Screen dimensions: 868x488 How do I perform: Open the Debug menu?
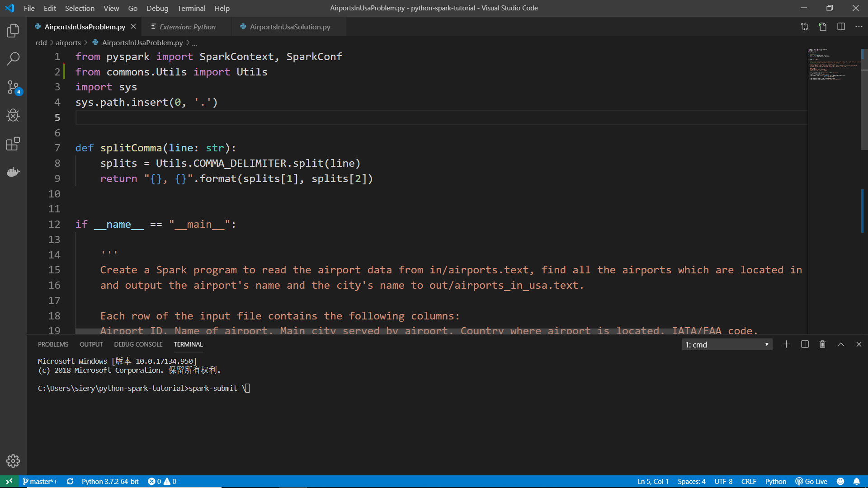pyautogui.click(x=157, y=8)
